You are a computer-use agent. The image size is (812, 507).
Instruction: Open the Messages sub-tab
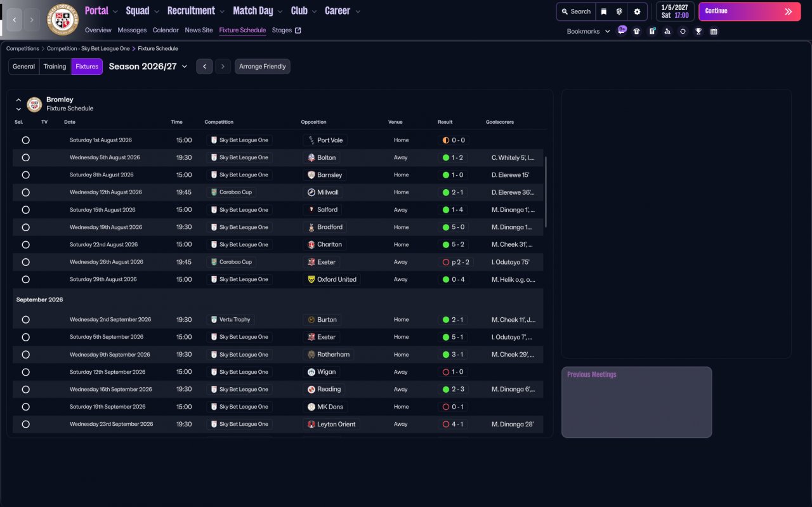click(132, 30)
